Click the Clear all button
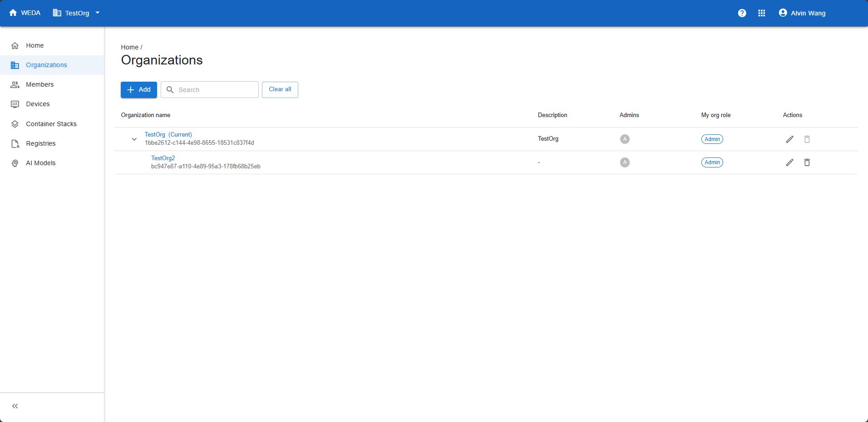868x422 pixels. (x=280, y=90)
